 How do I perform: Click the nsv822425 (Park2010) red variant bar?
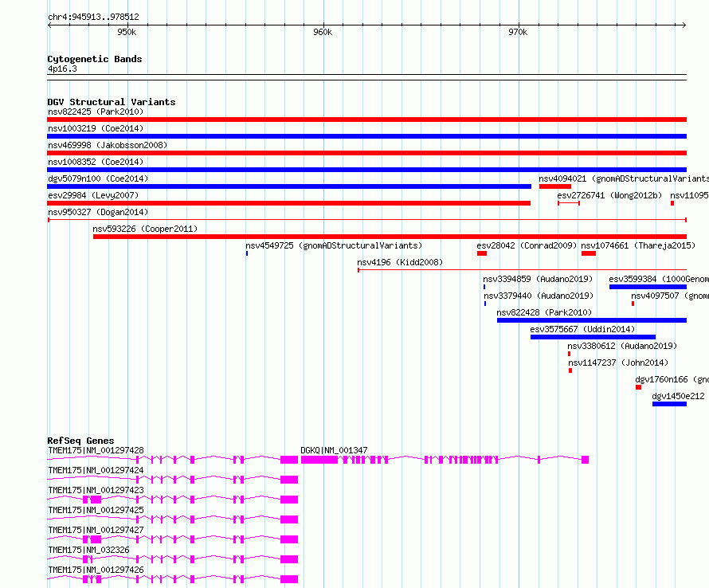(x=366, y=120)
